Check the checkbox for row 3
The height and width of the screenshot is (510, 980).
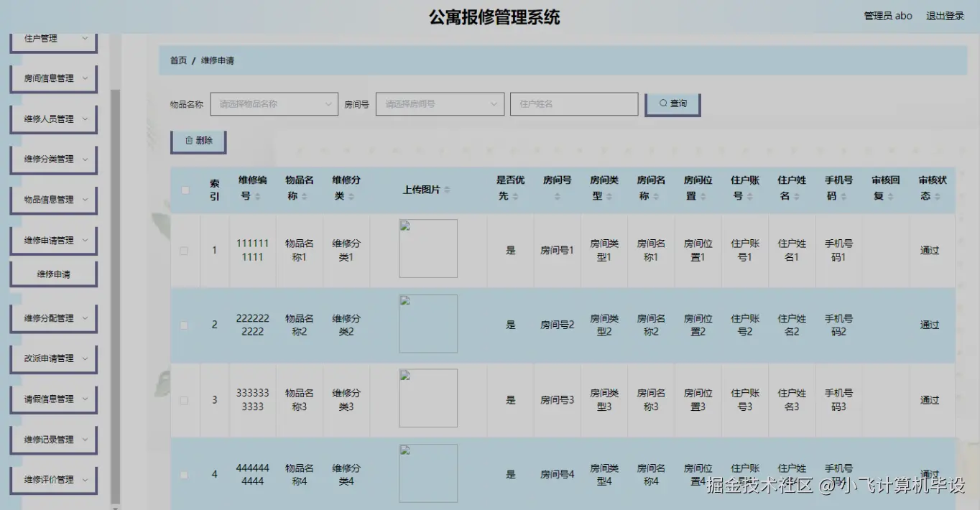(184, 399)
